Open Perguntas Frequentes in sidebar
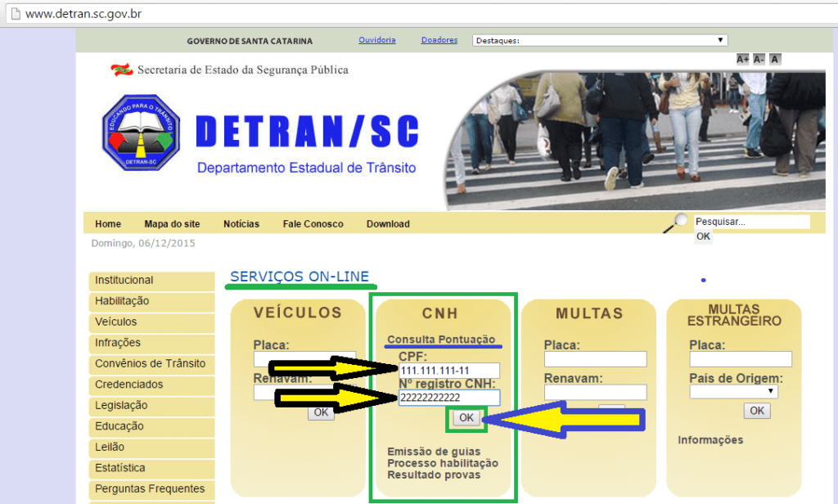This screenshot has width=838, height=504. coord(151,489)
